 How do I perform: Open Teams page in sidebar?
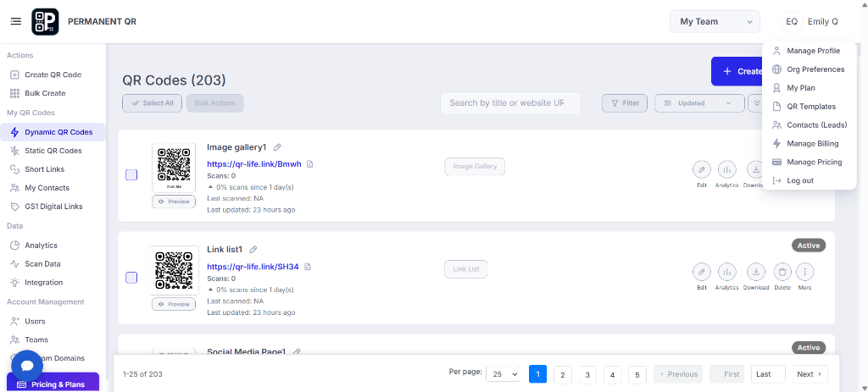[x=36, y=340]
